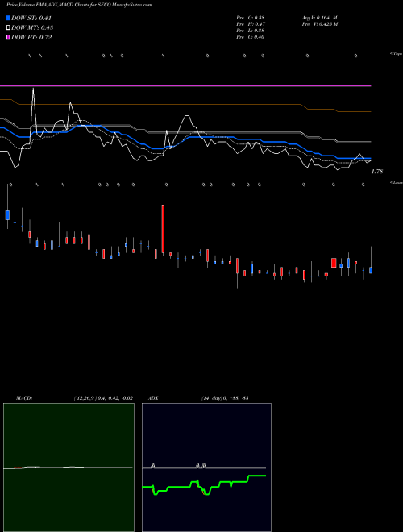The height and width of the screenshot is (532, 403).
Task: Select the 'DOW PT: 0.72' legend text
Action: point(31,37)
